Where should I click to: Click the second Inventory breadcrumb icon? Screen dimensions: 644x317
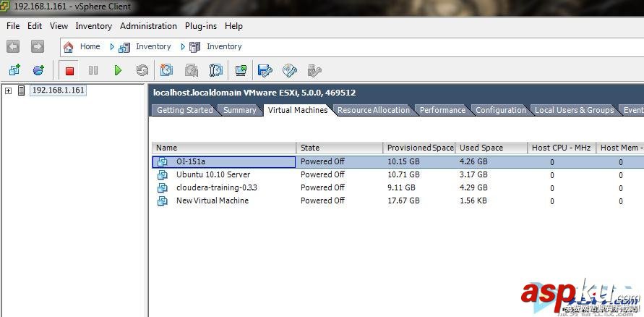(x=194, y=47)
